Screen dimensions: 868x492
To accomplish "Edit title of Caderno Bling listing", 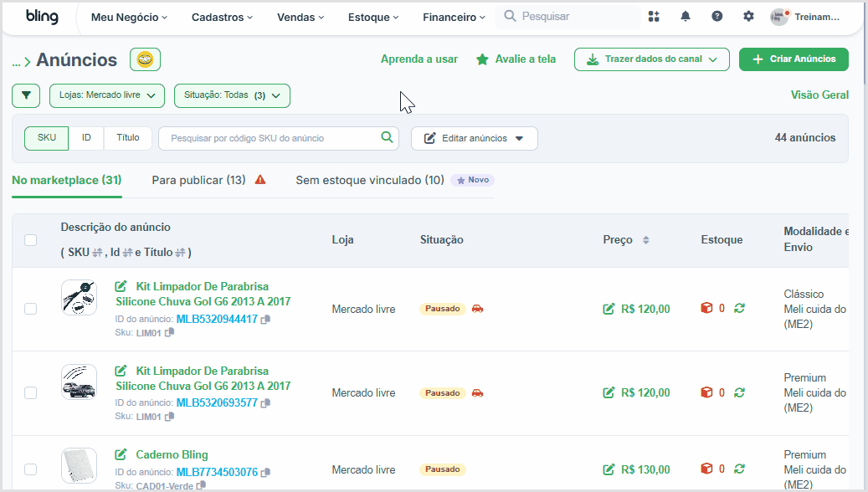I will point(121,454).
